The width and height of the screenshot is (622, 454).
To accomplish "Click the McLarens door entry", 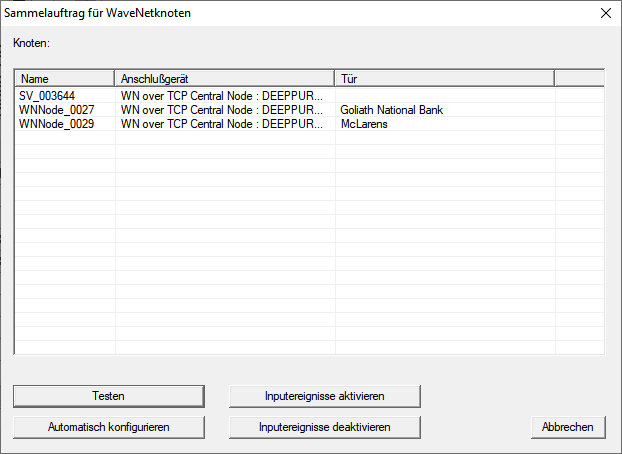I will [364, 124].
